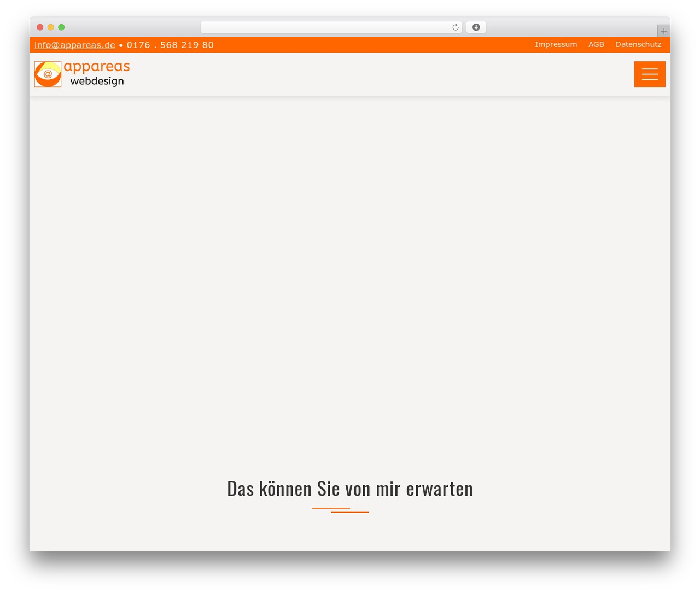Viewport: 700px width, 593px height.
Task: Close the window with the red button
Action: 40,27
